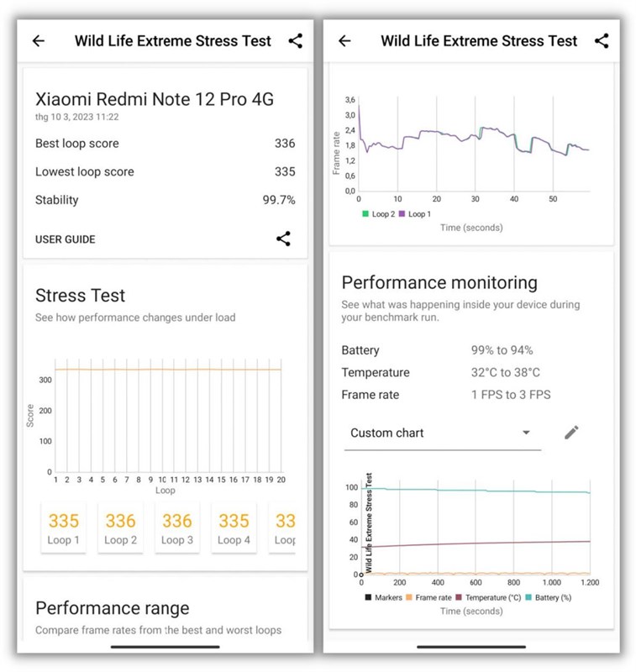Edit custom chart with pencil icon

pos(571,433)
